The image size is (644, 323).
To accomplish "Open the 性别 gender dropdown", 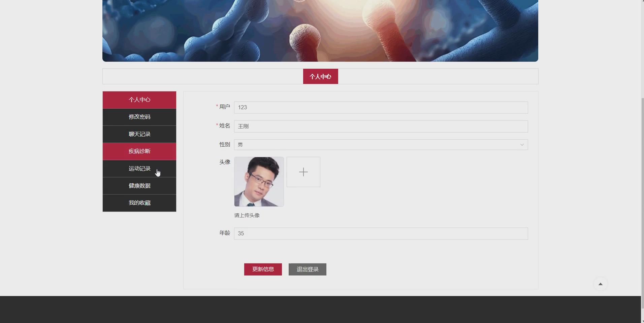I will [x=381, y=145].
